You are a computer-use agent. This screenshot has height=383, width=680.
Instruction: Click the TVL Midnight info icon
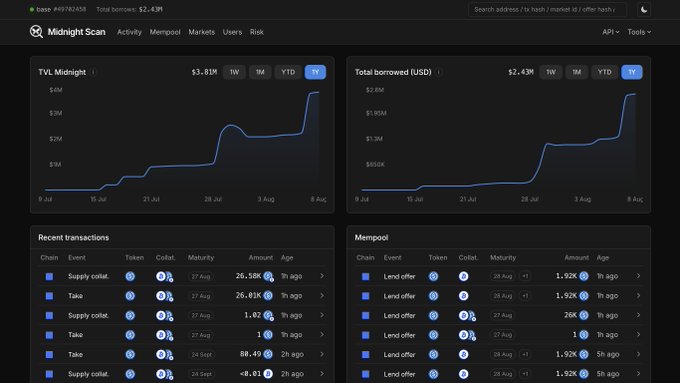(93, 72)
